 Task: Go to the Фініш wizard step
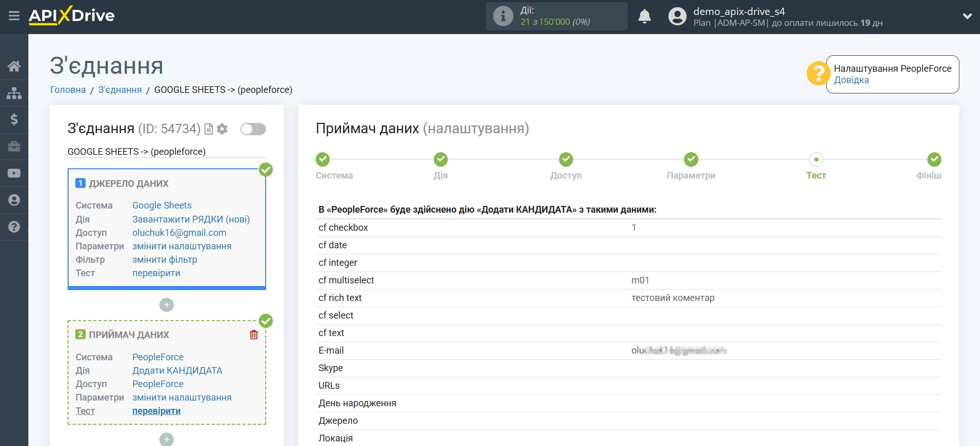(x=928, y=176)
